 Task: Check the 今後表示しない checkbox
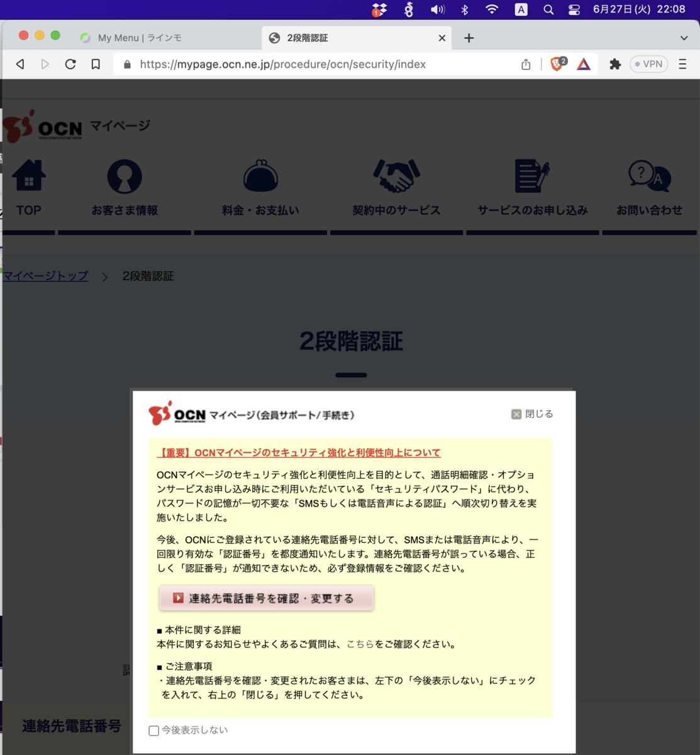(x=153, y=730)
